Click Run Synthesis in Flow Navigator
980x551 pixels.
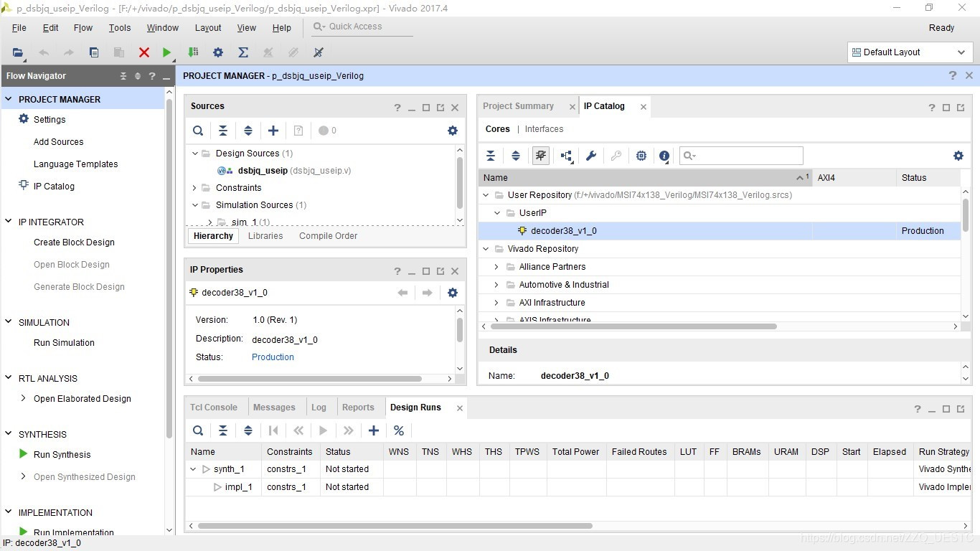62,454
